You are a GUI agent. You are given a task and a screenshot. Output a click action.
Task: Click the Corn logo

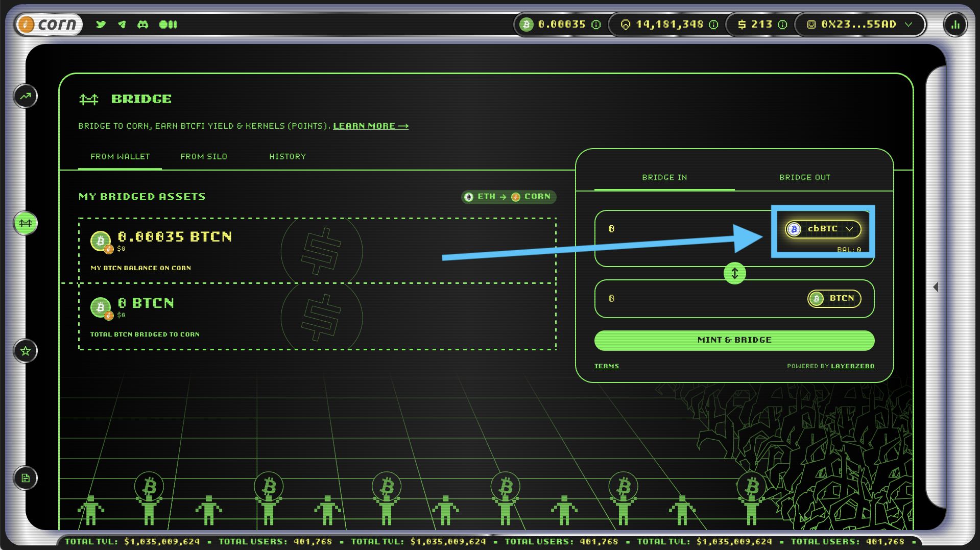tap(49, 24)
